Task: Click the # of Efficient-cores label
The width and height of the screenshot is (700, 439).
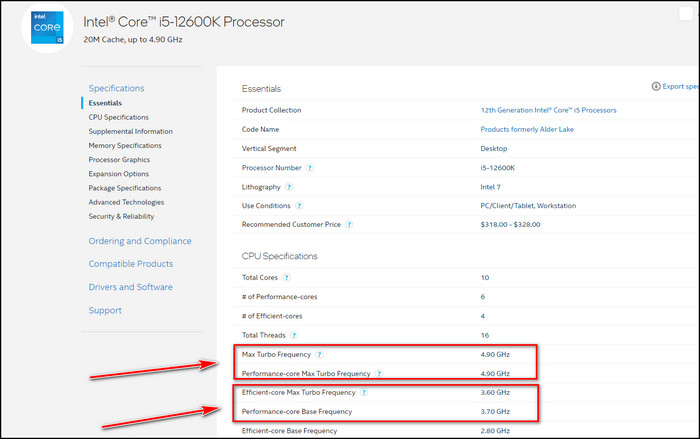Action: pyautogui.click(x=272, y=316)
